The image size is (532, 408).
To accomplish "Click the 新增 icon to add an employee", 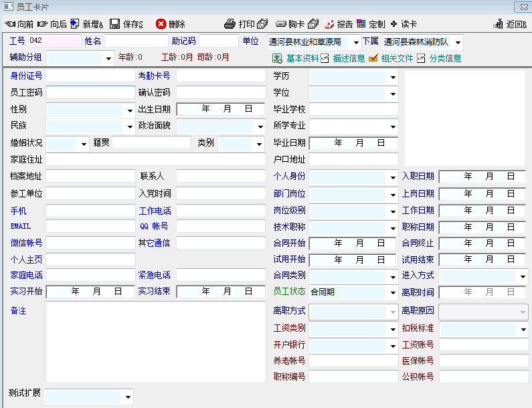I will [75, 24].
